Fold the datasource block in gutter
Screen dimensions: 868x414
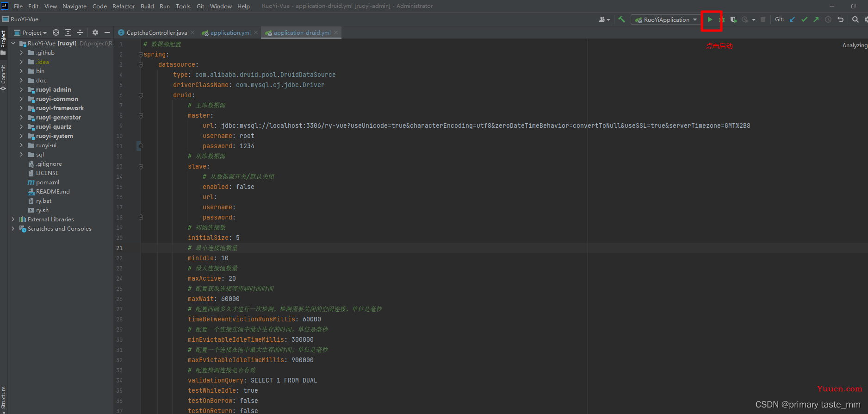[x=141, y=64]
